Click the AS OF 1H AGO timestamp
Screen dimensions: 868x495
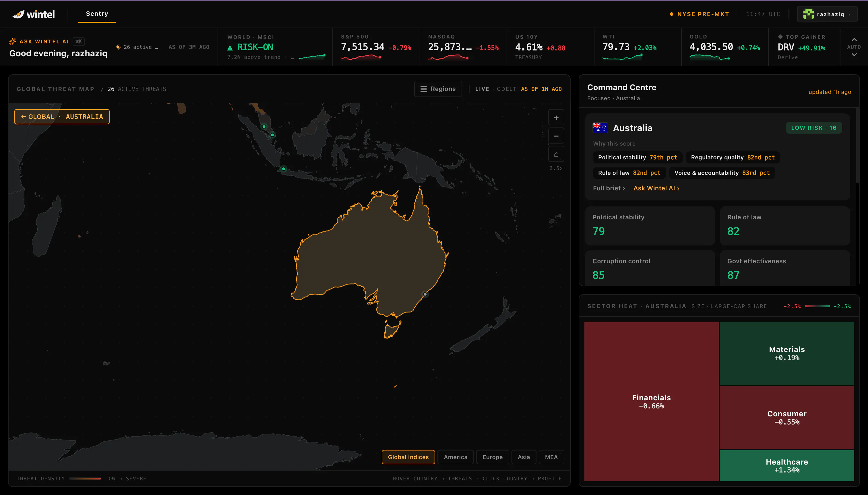[x=541, y=89]
